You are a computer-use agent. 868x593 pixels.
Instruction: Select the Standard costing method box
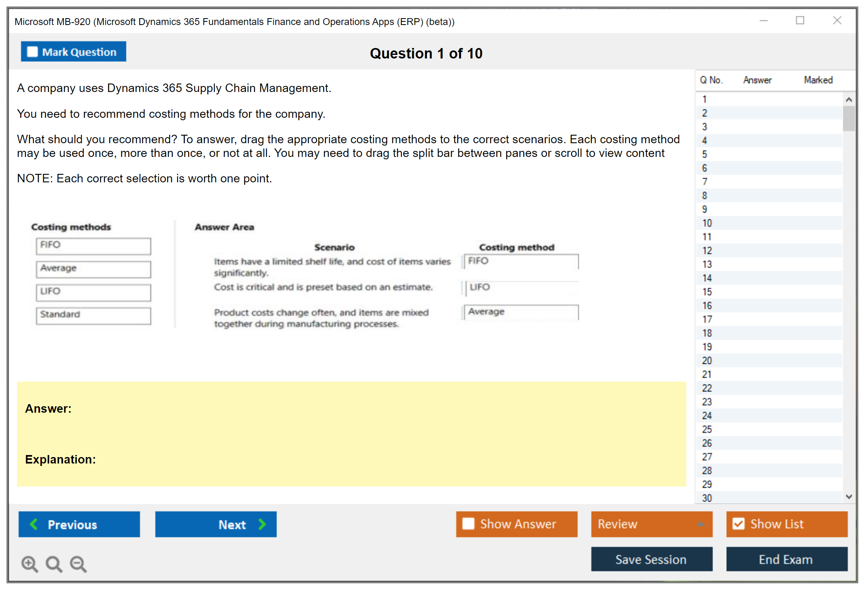[93, 315]
